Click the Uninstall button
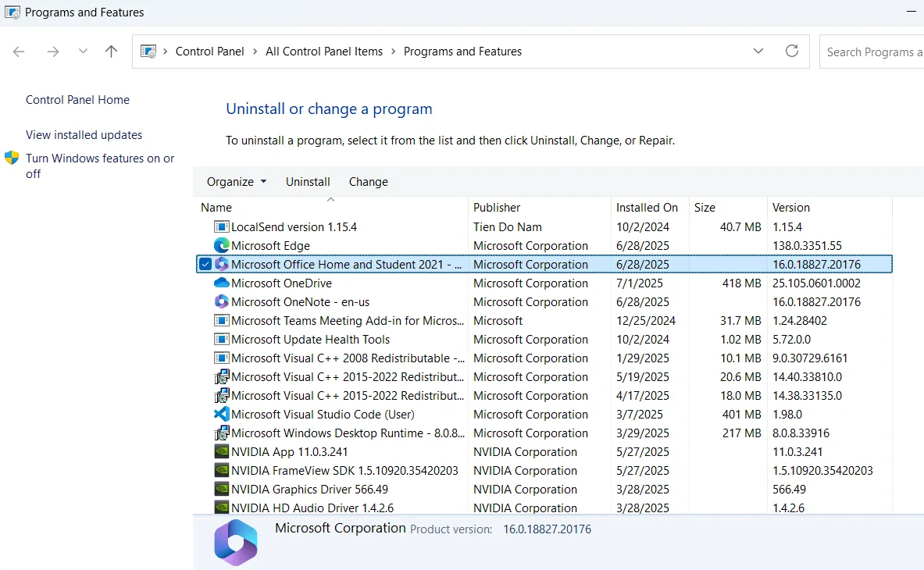Viewport: 924px width, 570px height. (x=307, y=181)
